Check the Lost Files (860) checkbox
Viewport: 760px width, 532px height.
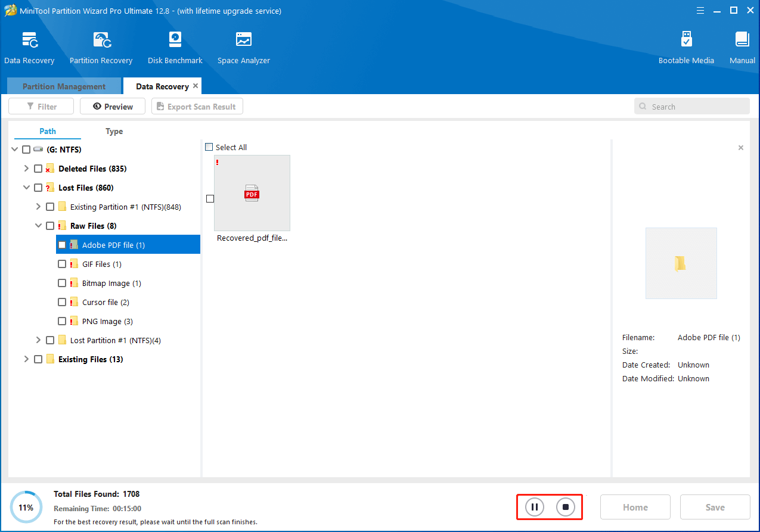[38, 188]
